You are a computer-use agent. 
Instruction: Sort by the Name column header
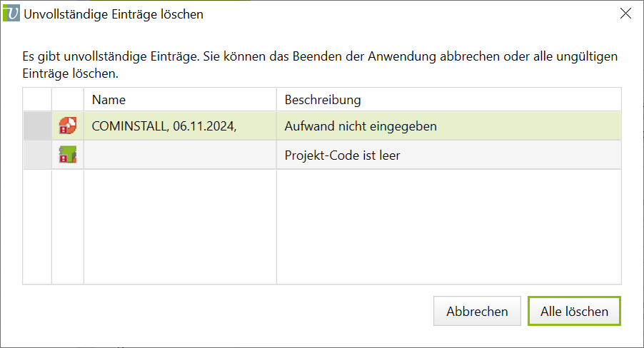(x=180, y=100)
